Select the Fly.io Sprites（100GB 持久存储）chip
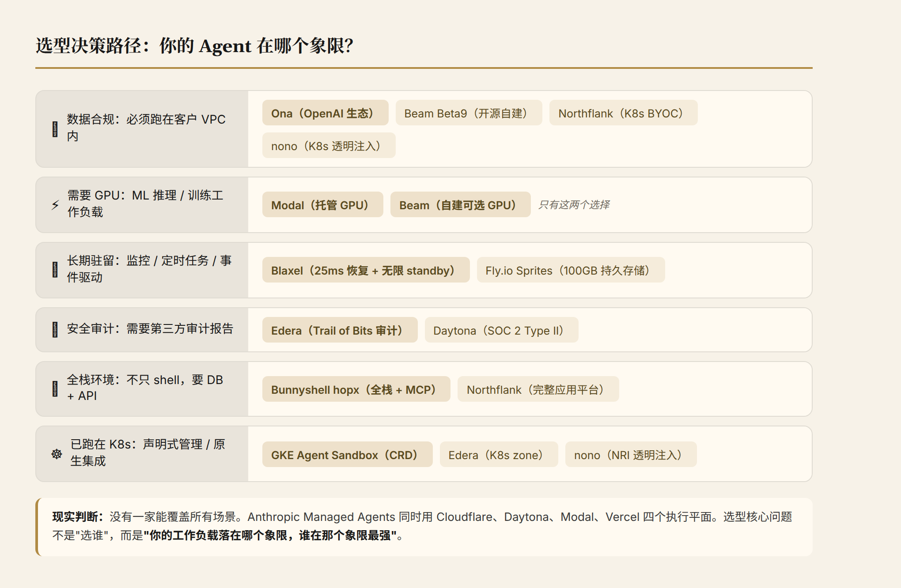 click(571, 270)
